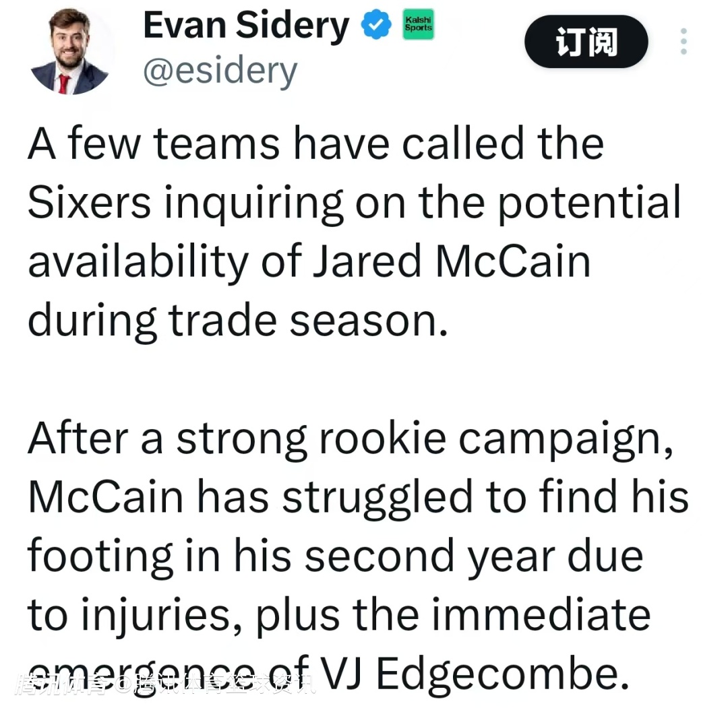This screenshot has width=728, height=708.
Task: Click the Evan Sidery display name
Action: (247, 27)
